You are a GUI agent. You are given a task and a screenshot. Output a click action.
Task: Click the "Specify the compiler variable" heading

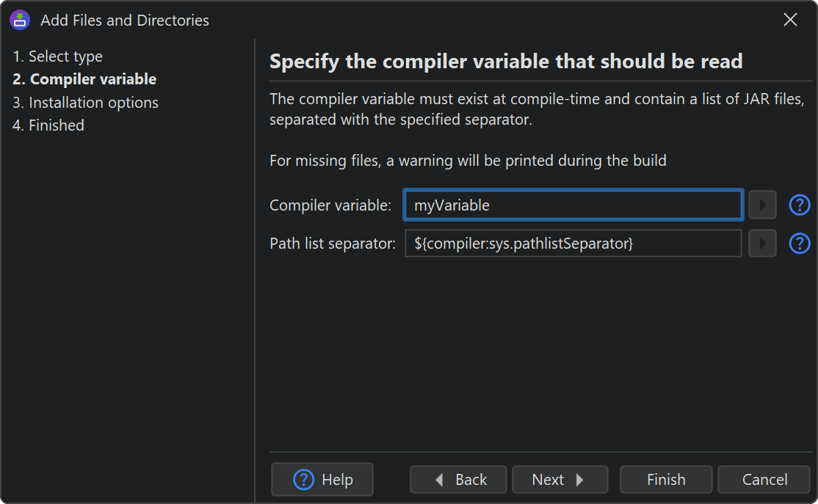506,62
